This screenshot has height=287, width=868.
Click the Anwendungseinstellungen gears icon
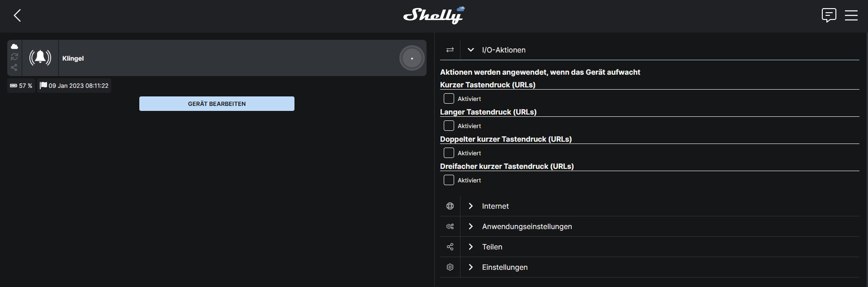[450, 226]
